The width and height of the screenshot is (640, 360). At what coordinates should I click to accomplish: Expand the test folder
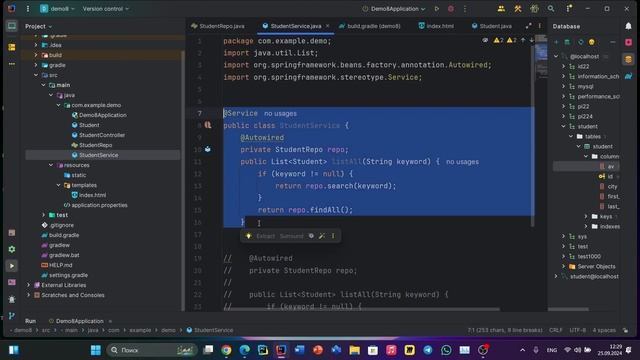tap(44, 215)
